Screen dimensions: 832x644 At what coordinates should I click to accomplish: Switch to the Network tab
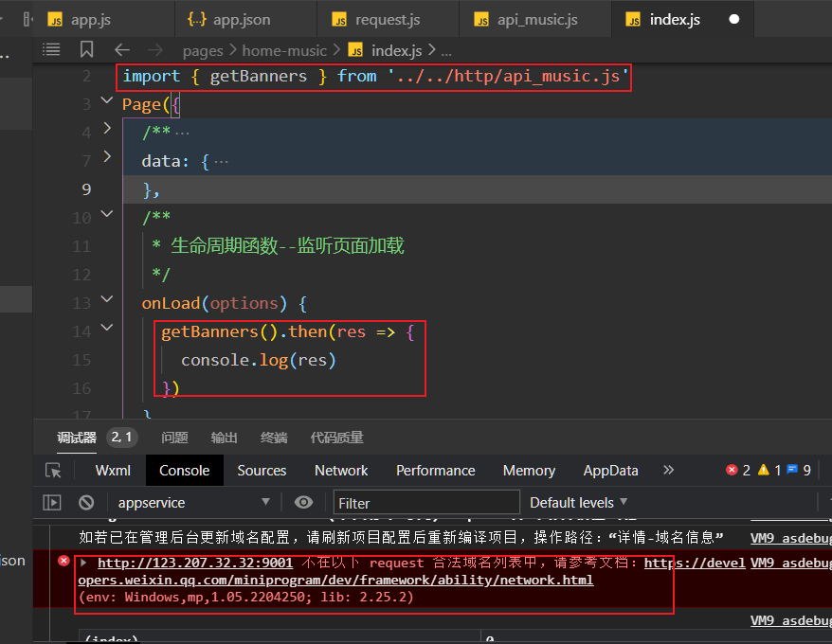[x=341, y=471]
